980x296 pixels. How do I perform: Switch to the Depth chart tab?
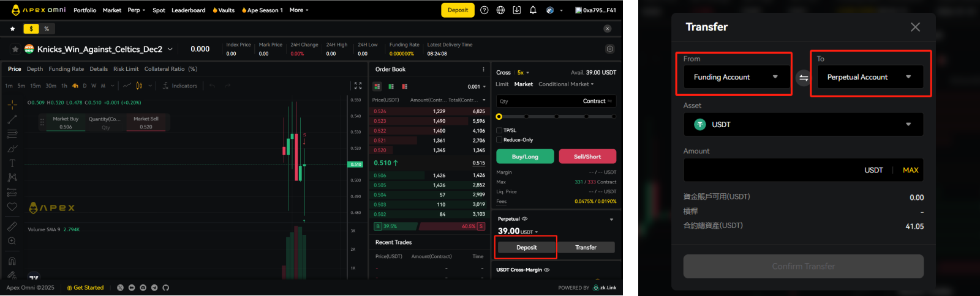(35, 69)
